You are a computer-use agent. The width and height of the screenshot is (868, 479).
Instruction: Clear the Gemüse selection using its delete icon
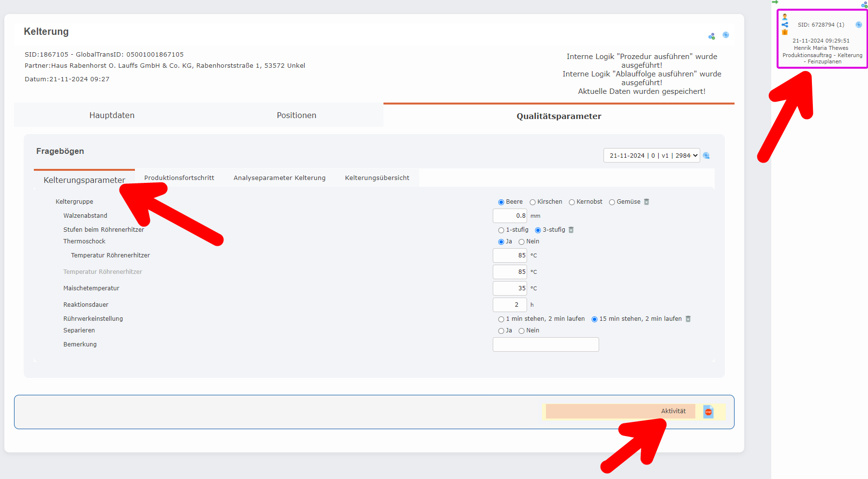tap(647, 201)
